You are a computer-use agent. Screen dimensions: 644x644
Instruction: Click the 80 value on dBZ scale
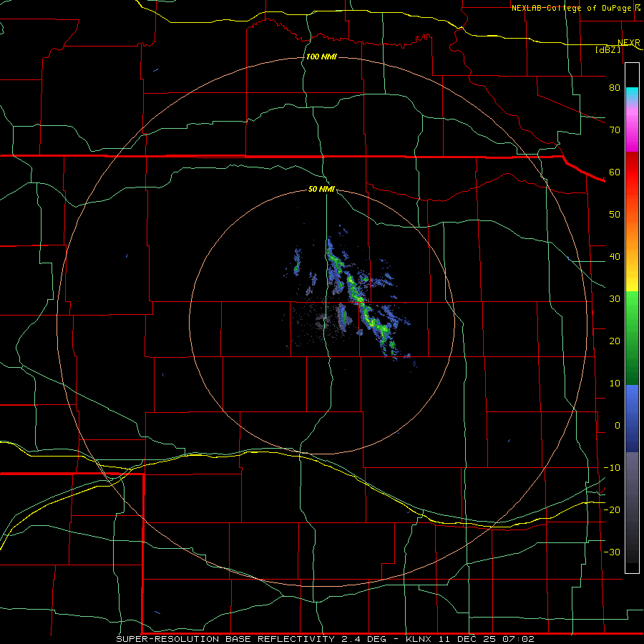click(615, 88)
